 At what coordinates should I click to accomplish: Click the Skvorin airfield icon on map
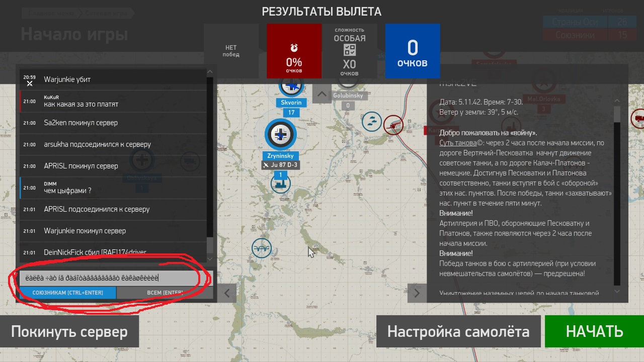coord(291,86)
